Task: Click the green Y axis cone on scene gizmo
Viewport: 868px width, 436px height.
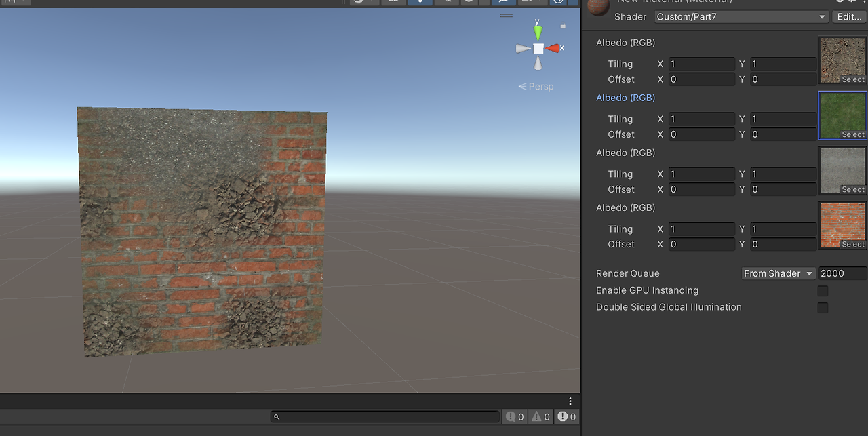Action: 538,33
